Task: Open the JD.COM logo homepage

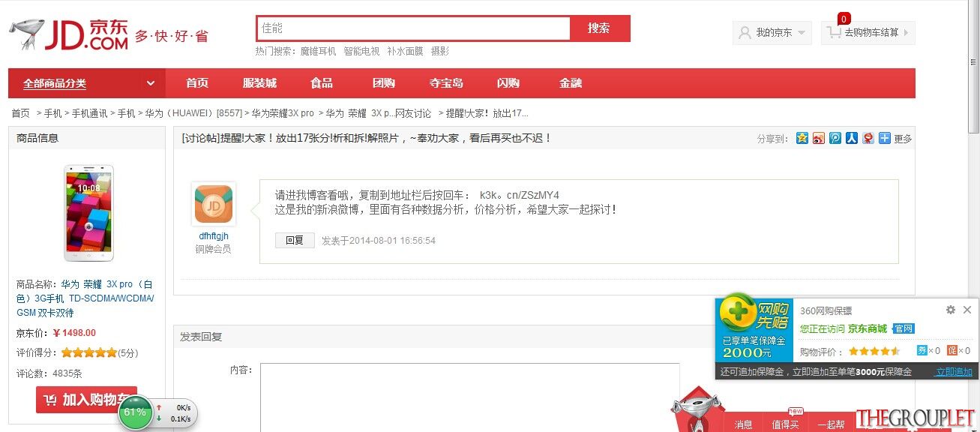Action: (69, 35)
